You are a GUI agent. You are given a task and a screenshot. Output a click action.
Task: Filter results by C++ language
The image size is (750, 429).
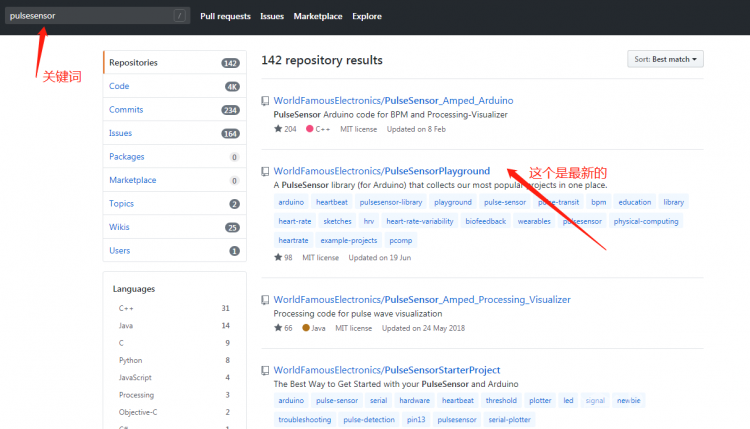[x=175, y=308]
